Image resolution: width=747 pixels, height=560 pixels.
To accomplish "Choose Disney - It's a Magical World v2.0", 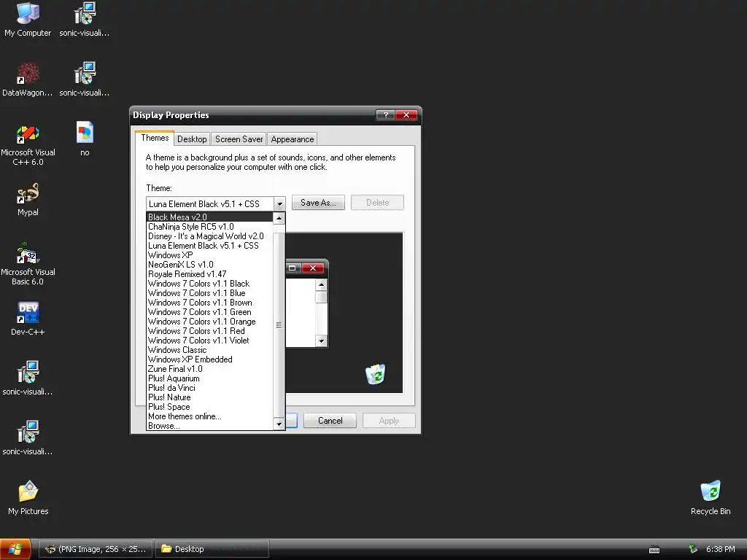I will 209,236.
